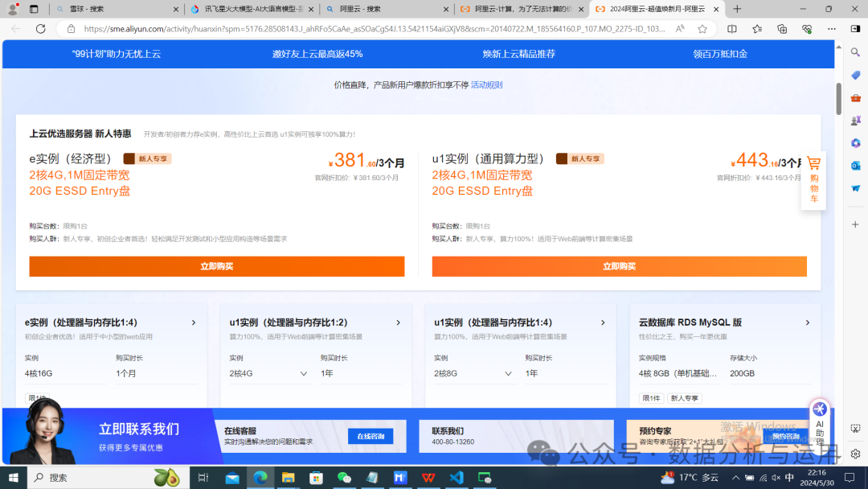This screenshot has width=868, height=489.
Task: Open the taskbar weather 17°C 多云 widget
Action: tap(690, 478)
